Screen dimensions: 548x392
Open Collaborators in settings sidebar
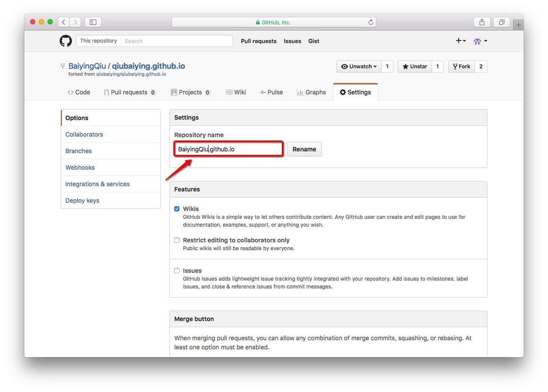(84, 135)
